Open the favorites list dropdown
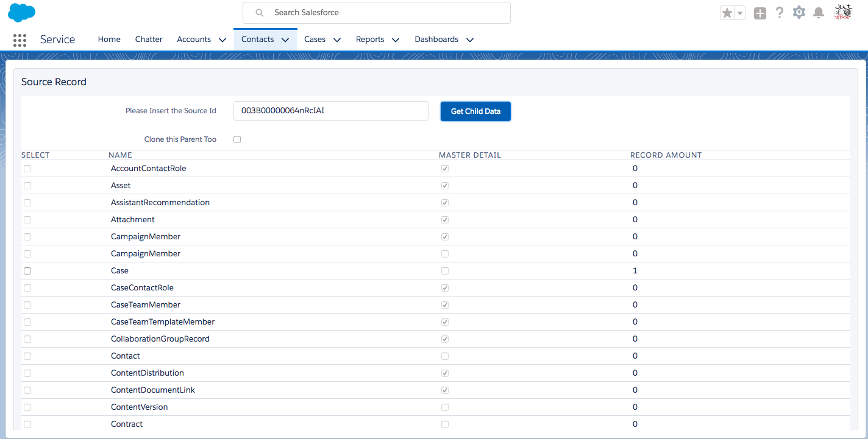This screenshot has height=439, width=868. click(739, 12)
